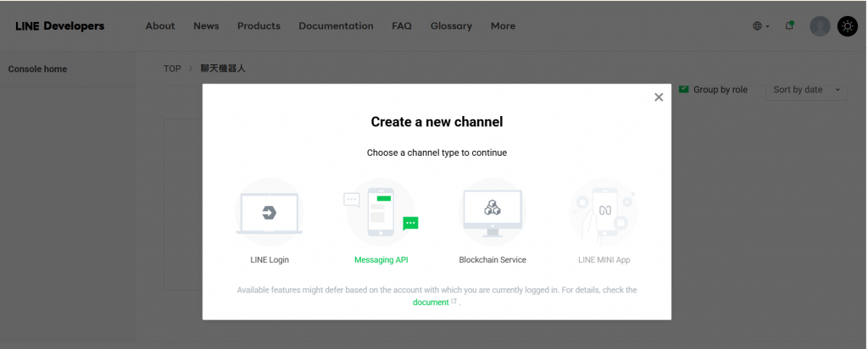Click the LINE MINI App label
This screenshot has width=868, height=349.
(x=604, y=259)
